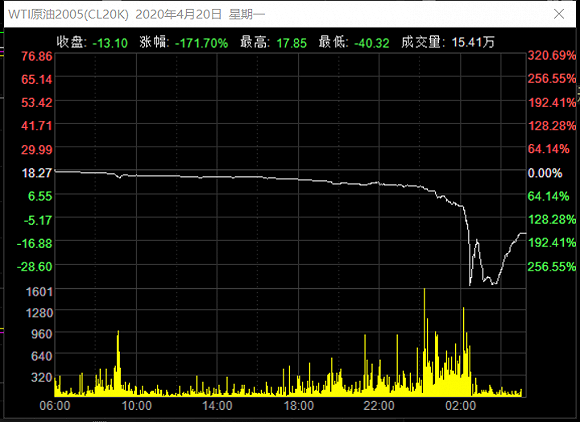Select the 22:00 time axis label
This screenshot has height=422, width=580.
379,406
